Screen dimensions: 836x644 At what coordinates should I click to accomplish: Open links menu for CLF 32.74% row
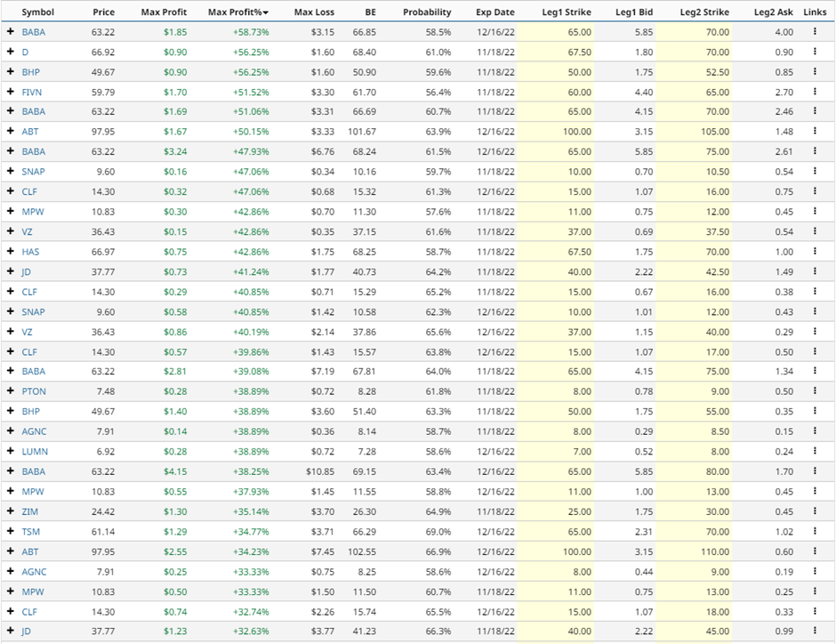pyautogui.click(x=815, y=611)
